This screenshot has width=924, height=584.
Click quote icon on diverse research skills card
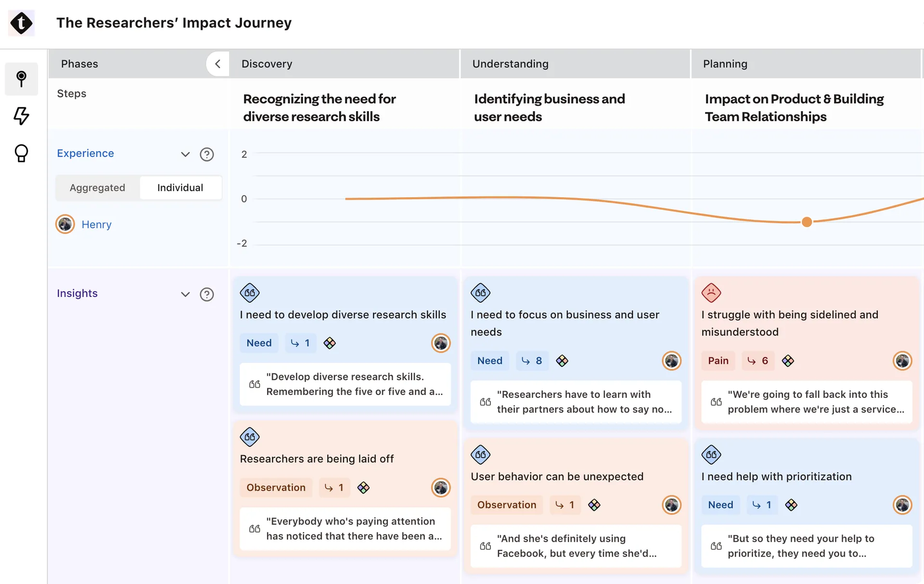250,292
